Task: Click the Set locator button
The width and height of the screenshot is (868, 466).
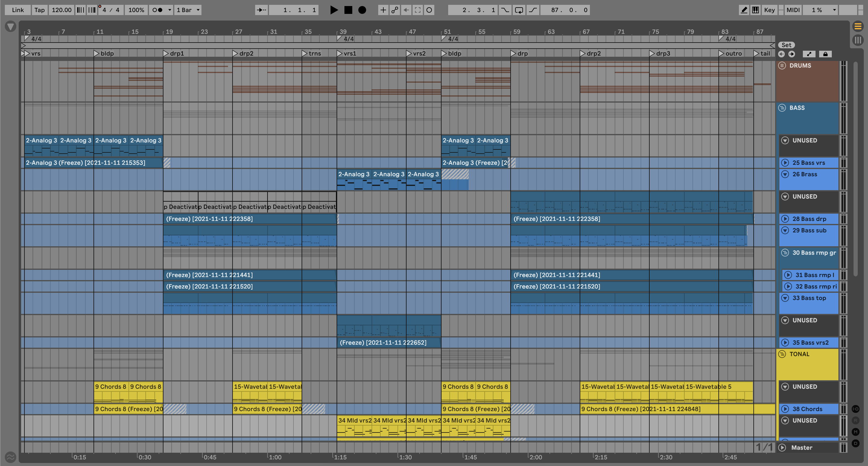Action: (x=787, y=45)
